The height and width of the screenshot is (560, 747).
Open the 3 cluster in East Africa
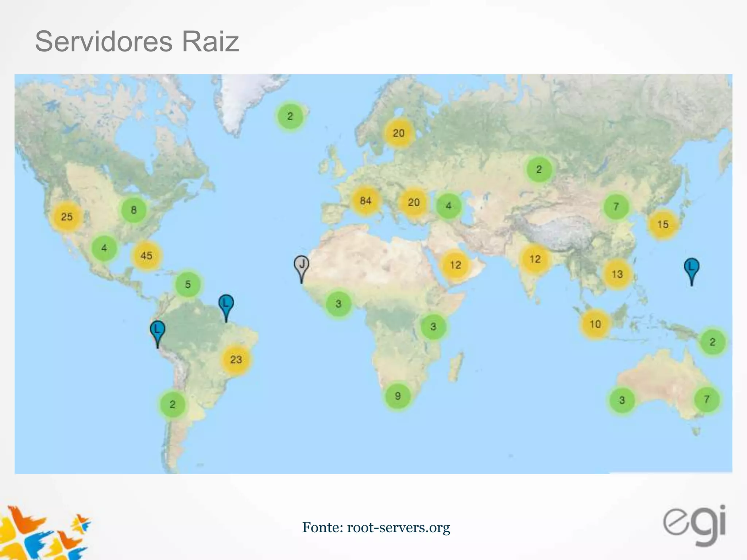tap(433, 327)
